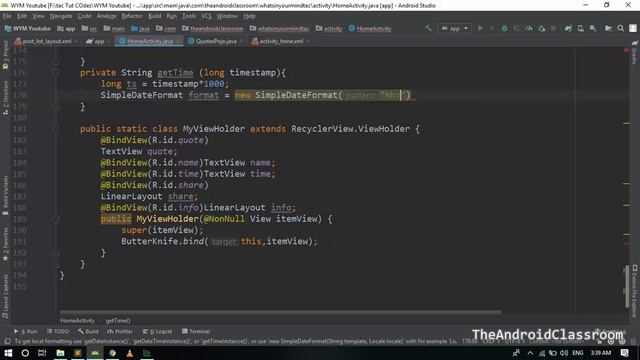Open AVD Manager device icon
Screen dimensions: 640x360
[x=580, y=28]
